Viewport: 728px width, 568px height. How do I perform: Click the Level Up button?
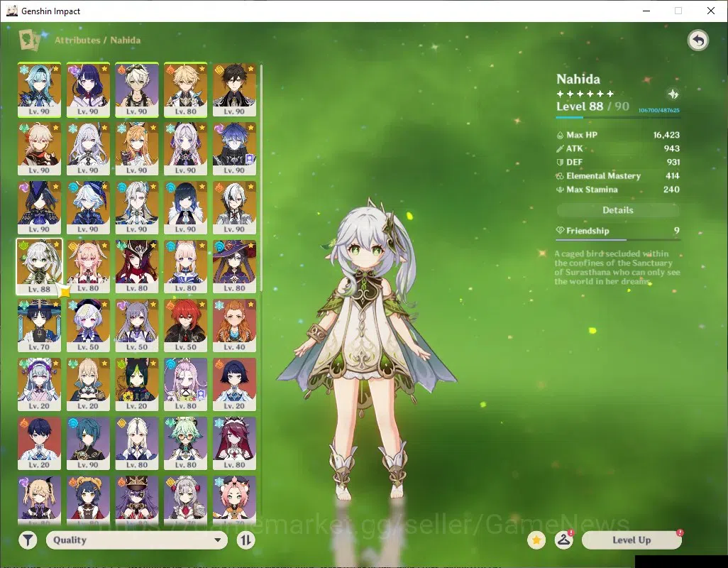tap(632, 540)
